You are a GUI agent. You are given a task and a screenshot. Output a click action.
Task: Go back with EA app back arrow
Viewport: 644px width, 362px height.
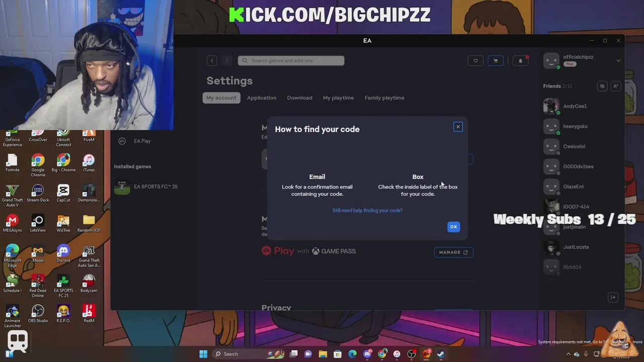[x=212, y=60]
